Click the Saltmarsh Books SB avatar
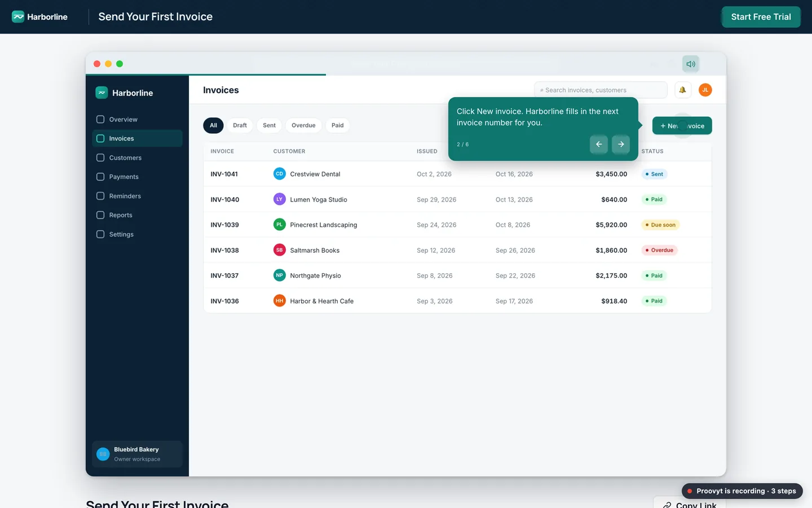 click(279, 250)
